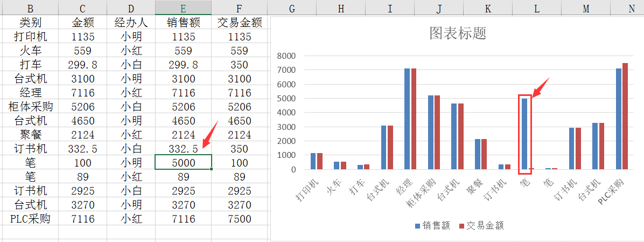This screenshot has height=242, width=644.
Task: Click the red PLC采购 bar in chart
Action: coord(625,116)
